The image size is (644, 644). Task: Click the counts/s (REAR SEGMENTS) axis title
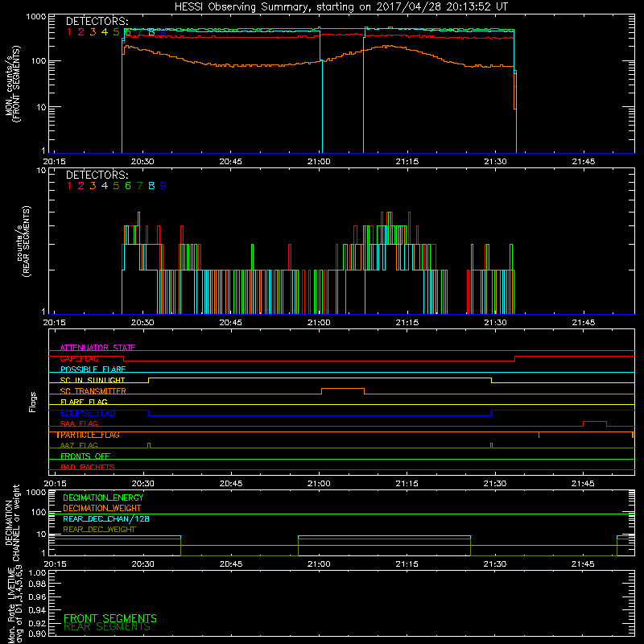point(23,242)
